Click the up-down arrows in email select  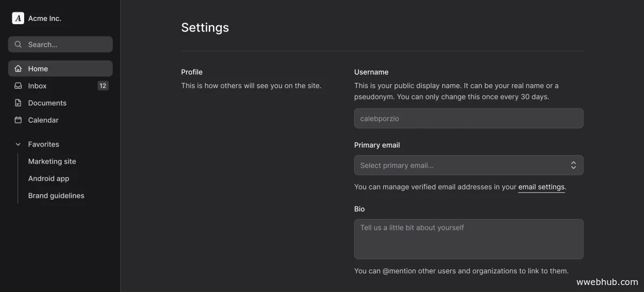click(x=573, y=165)
